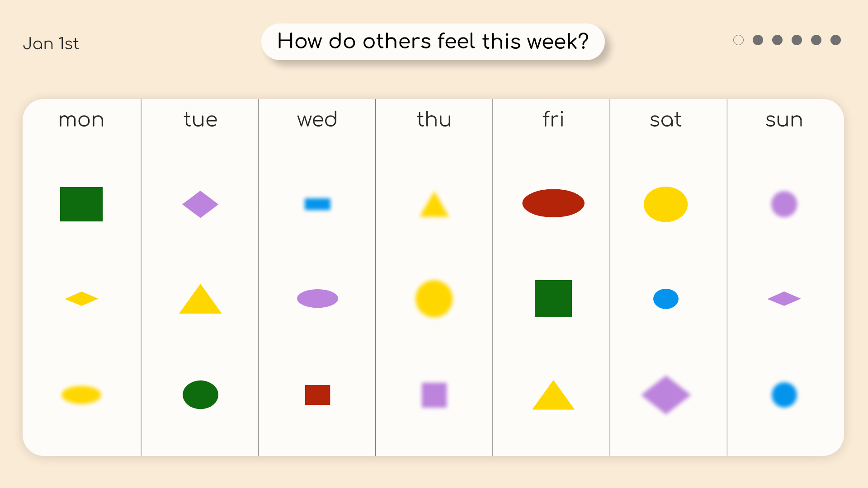Image resolution: width=868 pixels, height=488 pixels.
Task: Click the red square under wed
Action: click(317, 395)
